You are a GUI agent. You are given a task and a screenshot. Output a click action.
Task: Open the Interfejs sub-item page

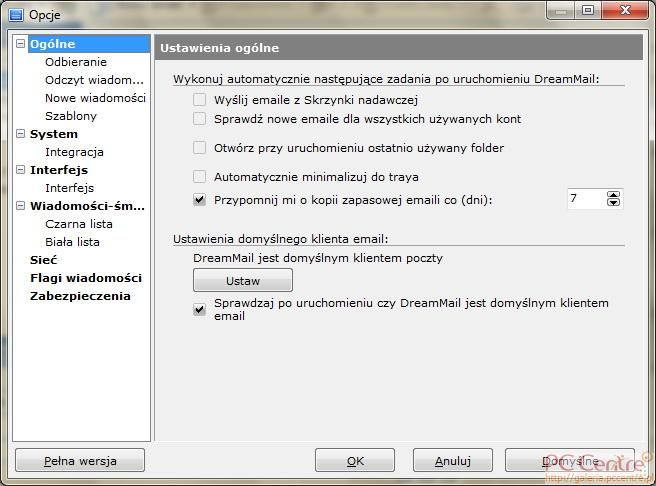click(69, 188)
